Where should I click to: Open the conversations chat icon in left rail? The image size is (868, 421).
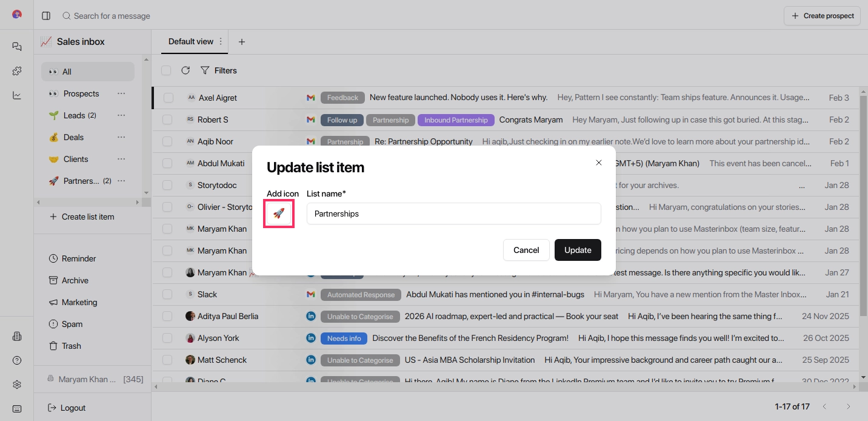pyautogui.click(x=16, y=46)
